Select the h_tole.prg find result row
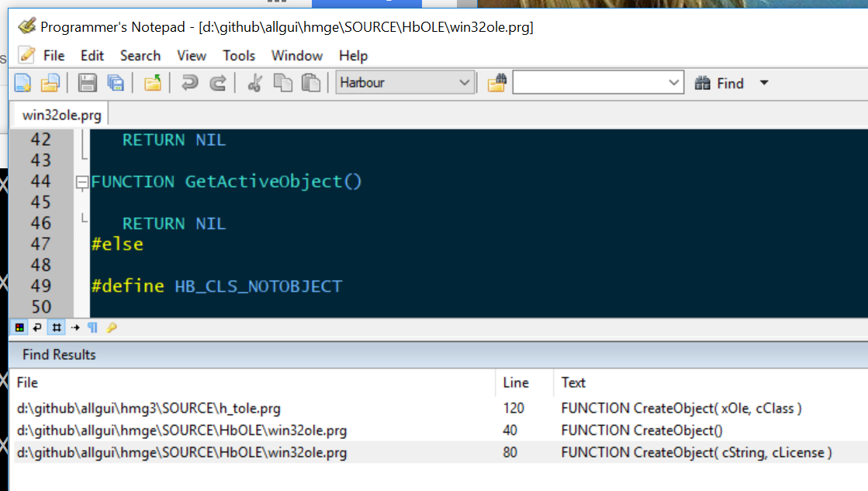 coord(441,409)
